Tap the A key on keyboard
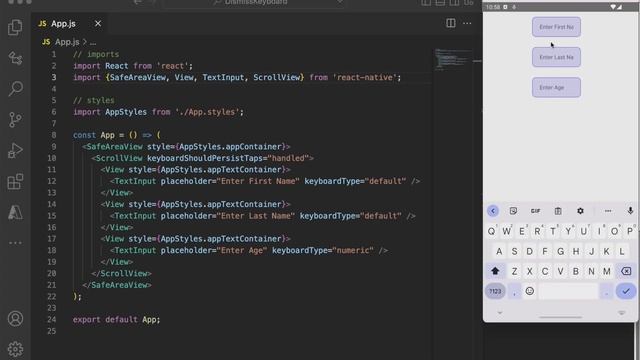 499,251
